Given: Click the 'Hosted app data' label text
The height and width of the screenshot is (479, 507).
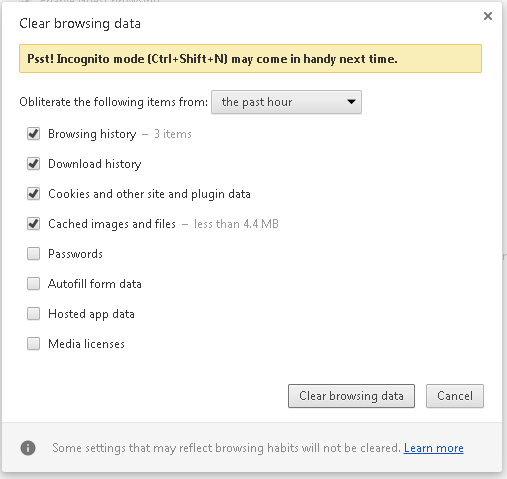Looking at the screenshot, I should [x=91, y=314].
